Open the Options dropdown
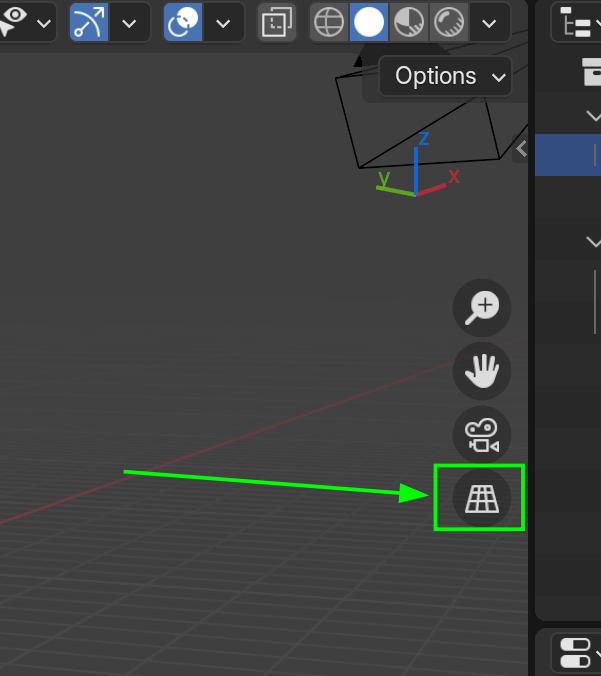601x676 pixels. point(445,76)
